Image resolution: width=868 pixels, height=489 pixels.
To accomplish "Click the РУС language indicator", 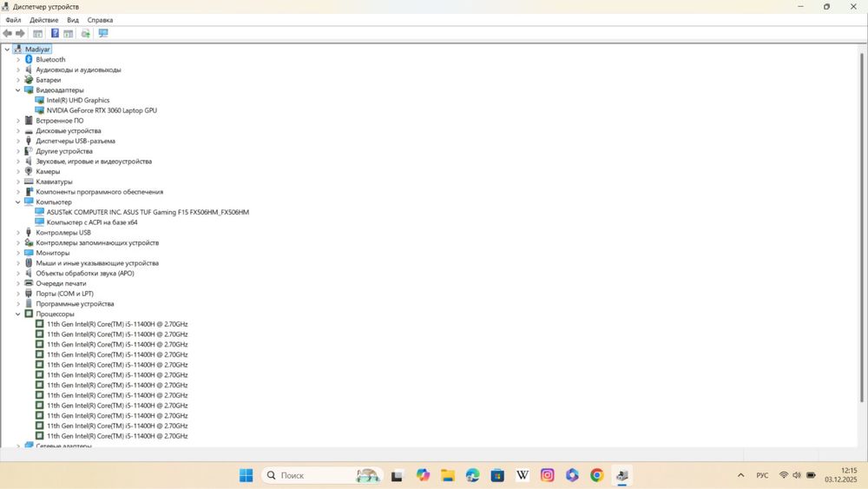I will pyautogui.click(x=762, y=475).
